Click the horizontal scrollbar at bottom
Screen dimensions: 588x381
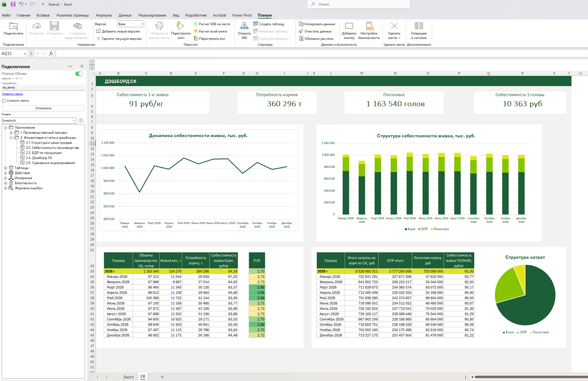click(530, 377)
